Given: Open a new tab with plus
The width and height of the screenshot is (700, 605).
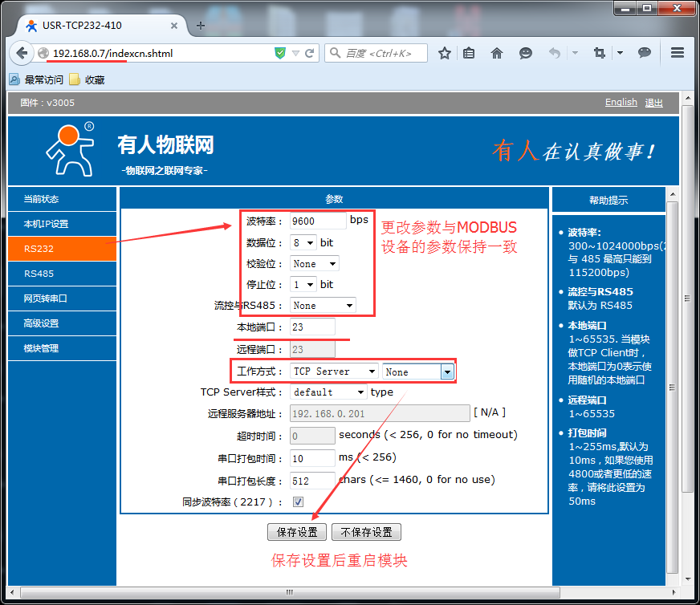Looking at the screenshot, I should click(201, 26).
